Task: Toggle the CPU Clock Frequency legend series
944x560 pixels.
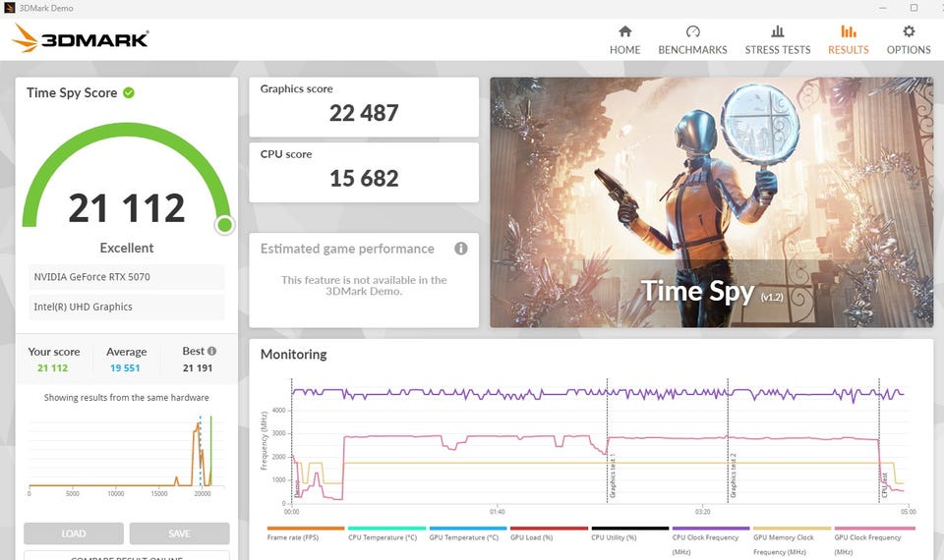Action: pyautogui.click(x=710, y=540)
